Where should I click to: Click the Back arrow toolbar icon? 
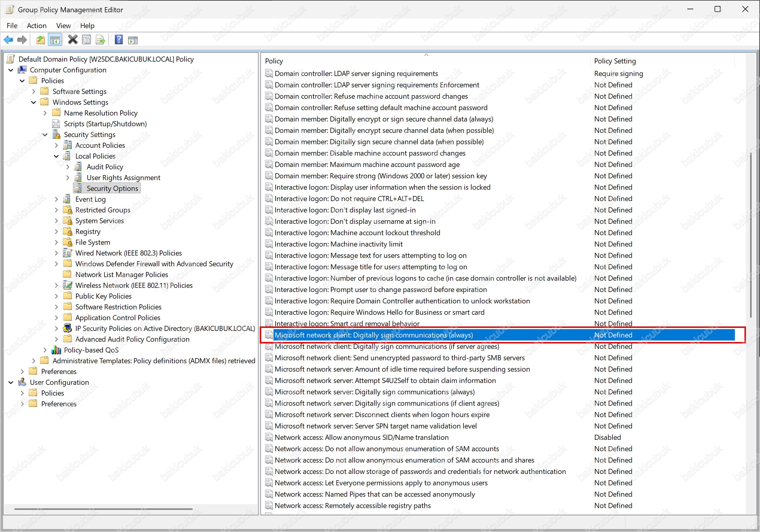click(x=9, y=40)
